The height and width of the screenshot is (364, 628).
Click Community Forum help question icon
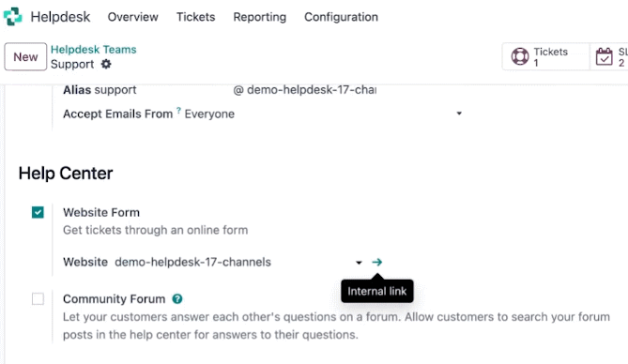(177, 298)
